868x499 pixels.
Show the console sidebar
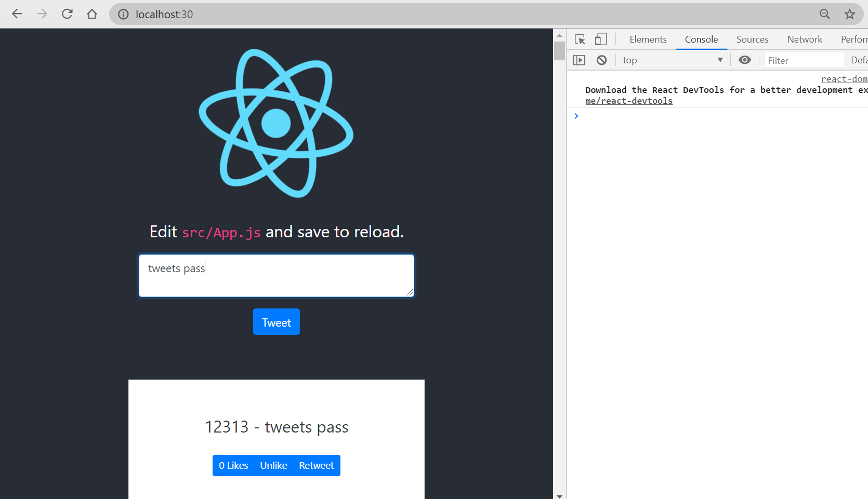(579, 60)
